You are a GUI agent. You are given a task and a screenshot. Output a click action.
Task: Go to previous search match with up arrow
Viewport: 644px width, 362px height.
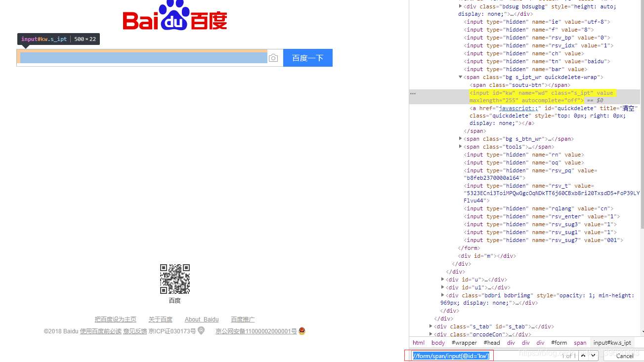pyautogui.click(x=584, y=356)
